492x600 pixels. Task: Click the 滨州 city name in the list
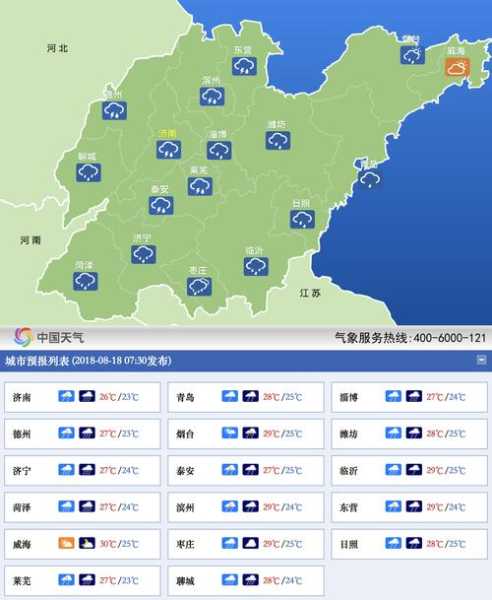coord(186,507)
